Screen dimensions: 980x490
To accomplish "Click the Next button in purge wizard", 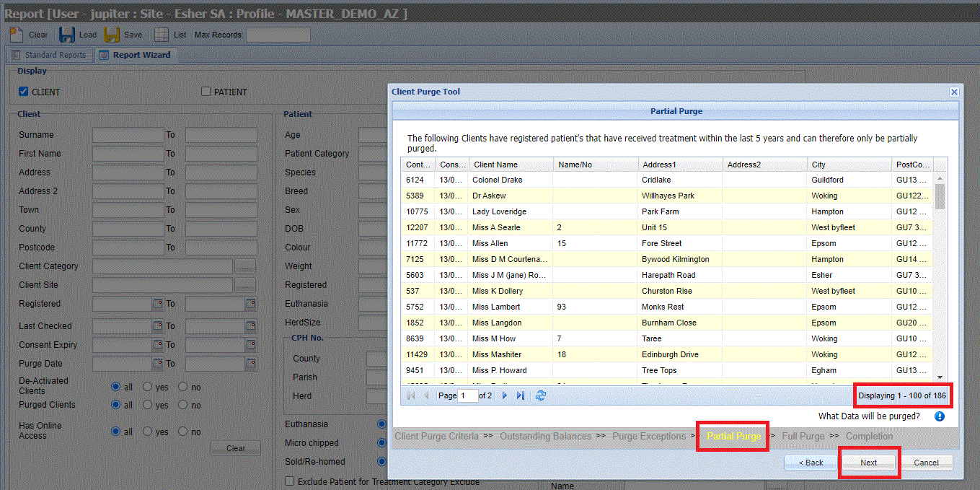I will click(x=869, y=463).
